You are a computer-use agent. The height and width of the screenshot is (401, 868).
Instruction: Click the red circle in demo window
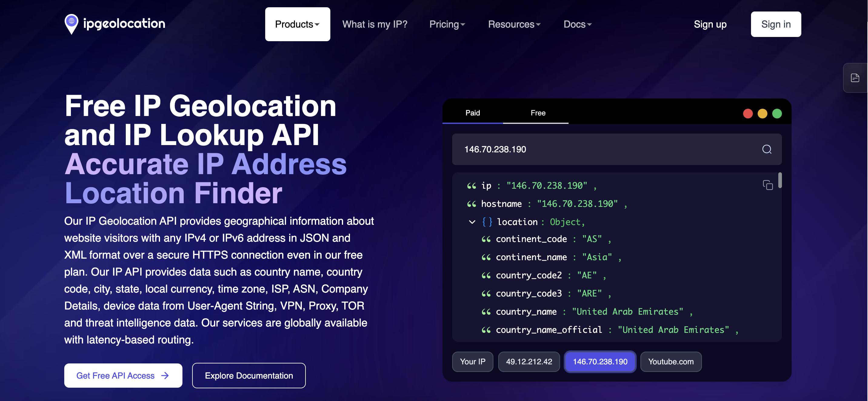tap(747, 114)
